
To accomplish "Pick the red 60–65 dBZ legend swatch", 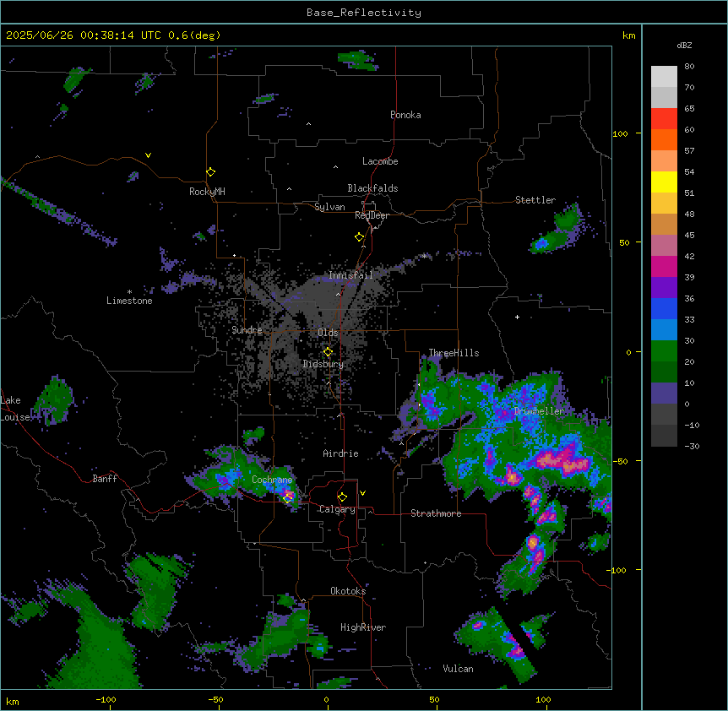I will coord(664,119).
